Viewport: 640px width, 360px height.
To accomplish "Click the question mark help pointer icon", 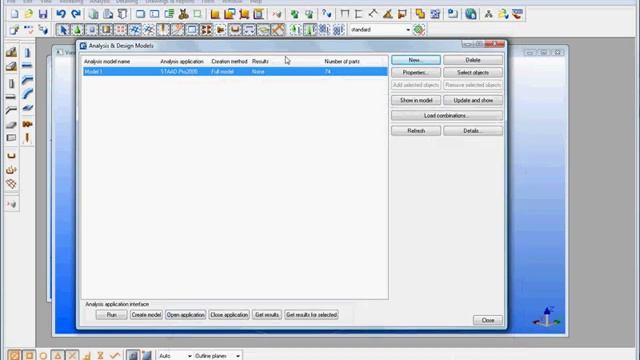I will coord(326,14).
